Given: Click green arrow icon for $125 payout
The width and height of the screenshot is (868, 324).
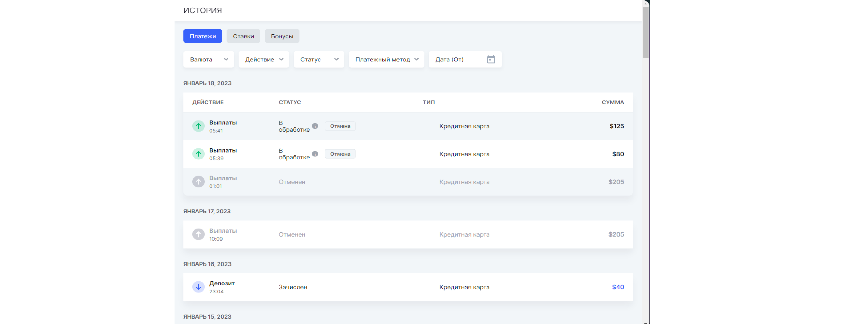Looking at the screenshot, I should tap(198, 126).
